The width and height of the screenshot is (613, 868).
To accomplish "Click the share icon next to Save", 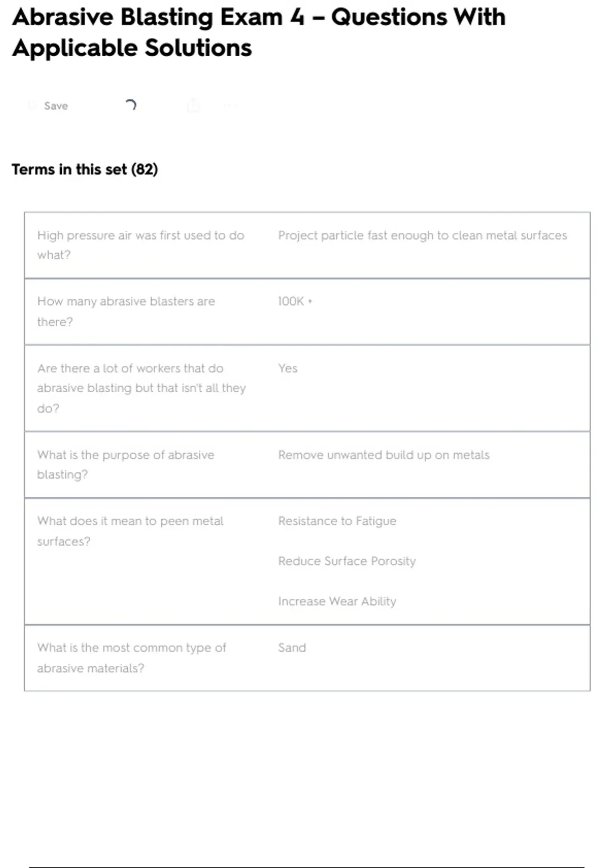I will pyautogui.click(x=193, y=106).
